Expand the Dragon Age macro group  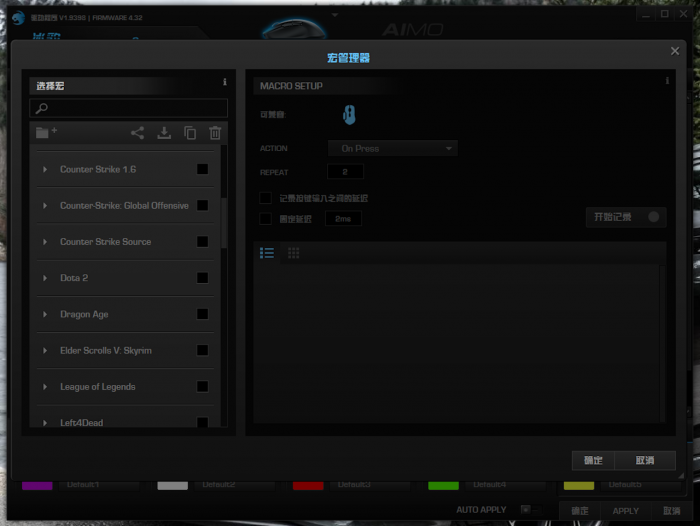click(45, 314)
